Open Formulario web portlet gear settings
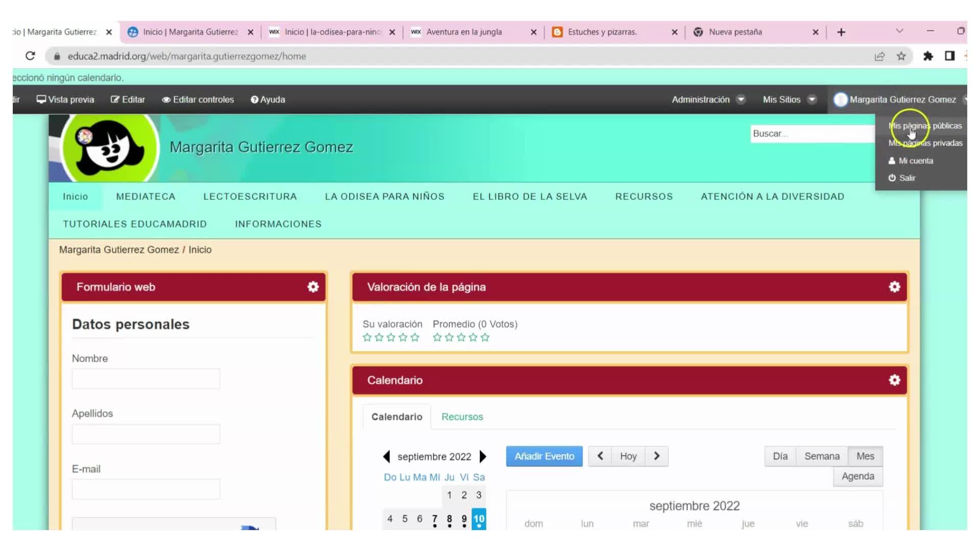 (x=313, y=287)
